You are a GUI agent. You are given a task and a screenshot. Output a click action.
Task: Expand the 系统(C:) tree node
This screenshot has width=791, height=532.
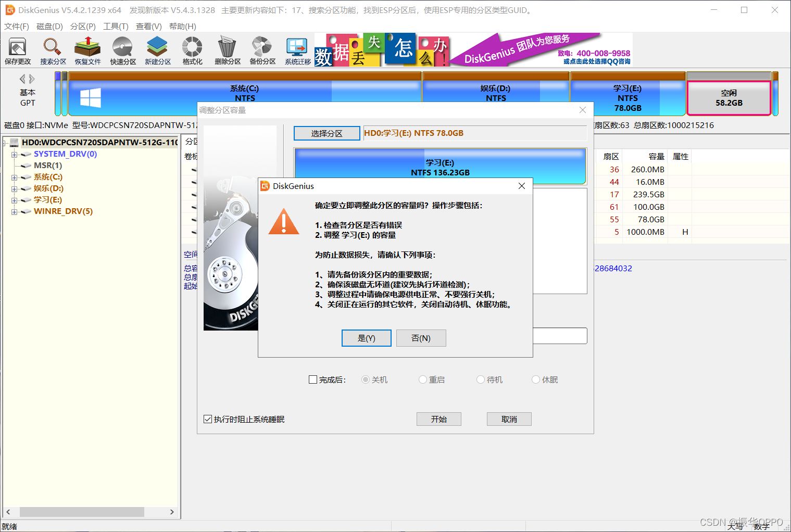(15, 178)
